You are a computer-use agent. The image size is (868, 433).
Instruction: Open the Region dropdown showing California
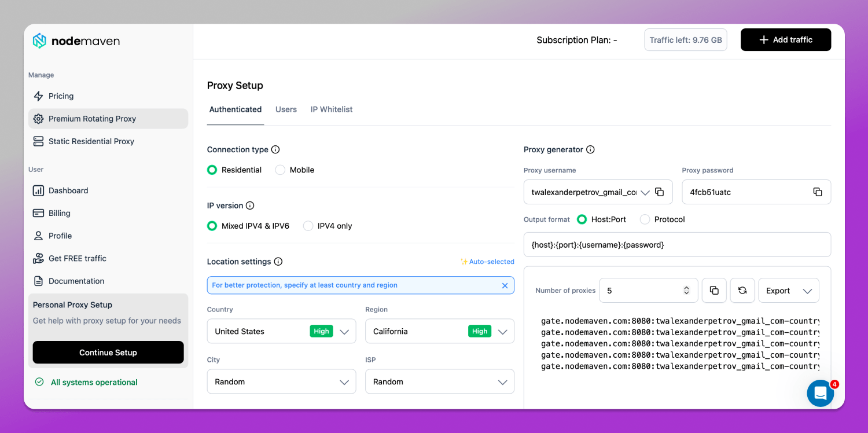click(x=440, y=331)
